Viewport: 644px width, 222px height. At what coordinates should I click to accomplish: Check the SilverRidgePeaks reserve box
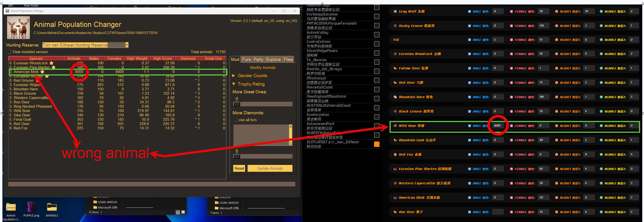(377, 53)
